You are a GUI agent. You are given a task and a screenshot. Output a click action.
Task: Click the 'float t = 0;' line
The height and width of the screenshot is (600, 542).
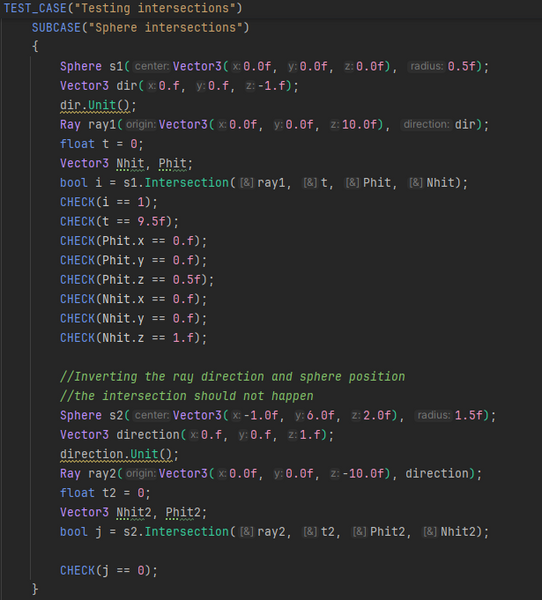(x=101, y=144)
